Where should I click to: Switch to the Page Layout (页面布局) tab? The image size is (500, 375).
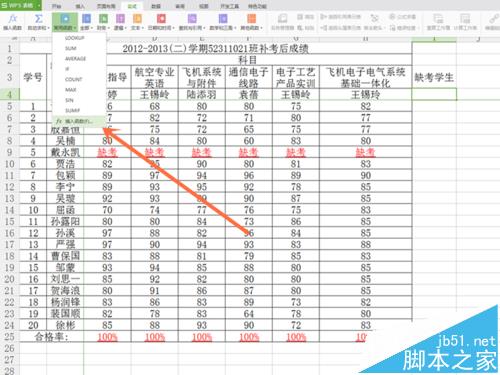[106, 6]
